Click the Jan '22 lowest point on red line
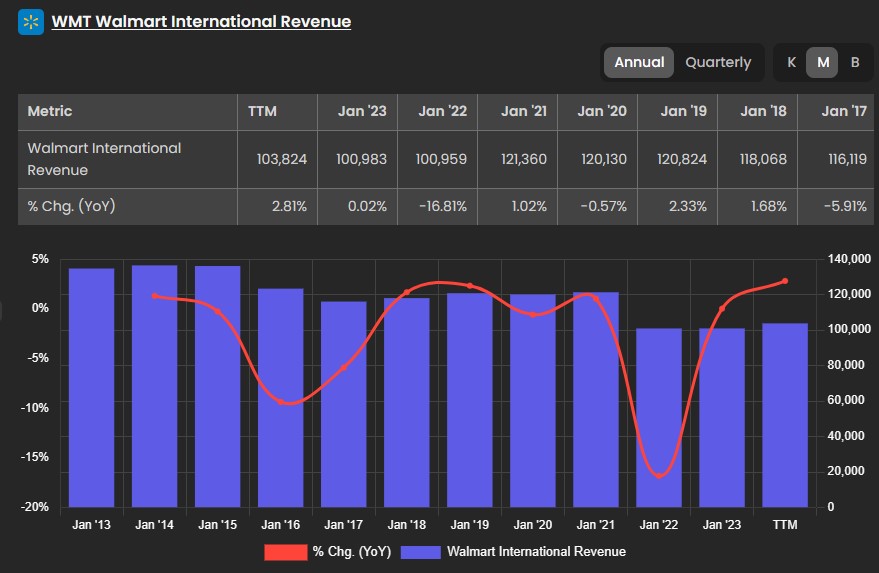 click(x=659, y=475)
